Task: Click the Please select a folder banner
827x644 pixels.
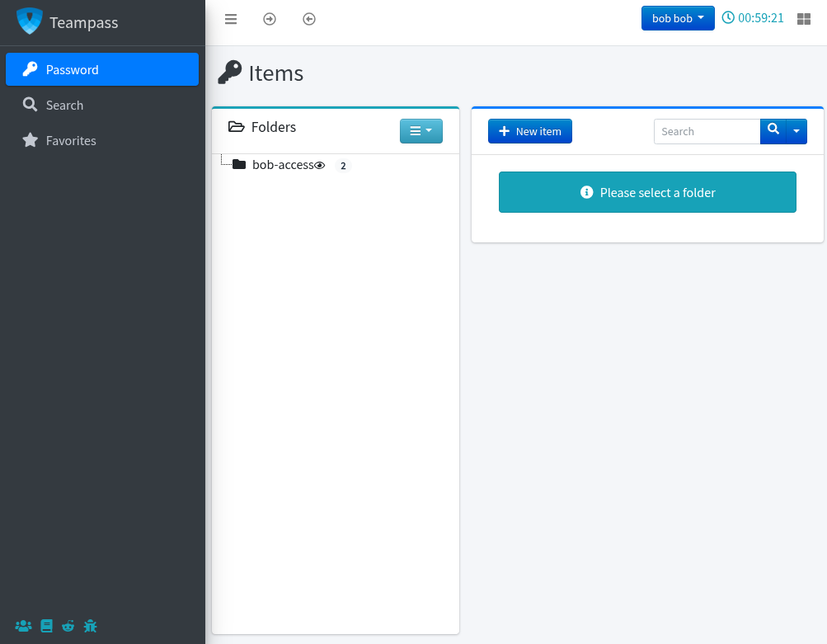Action: [647, 191]
